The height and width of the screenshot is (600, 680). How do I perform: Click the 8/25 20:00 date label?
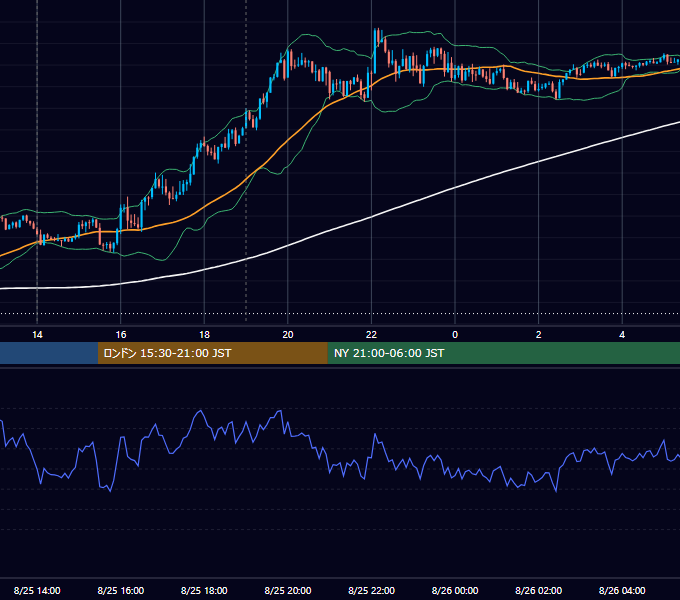pyautogui.click(x=288, y=590)
